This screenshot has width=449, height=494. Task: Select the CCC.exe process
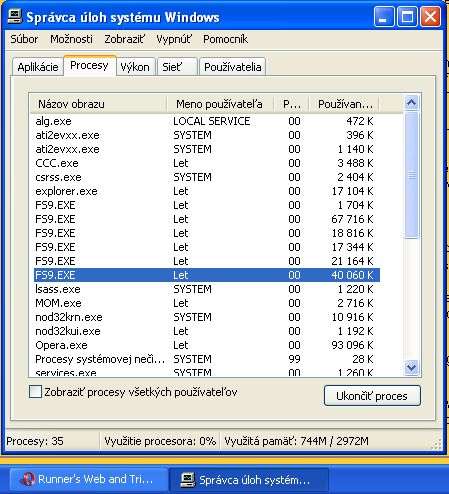pos(207,163)
